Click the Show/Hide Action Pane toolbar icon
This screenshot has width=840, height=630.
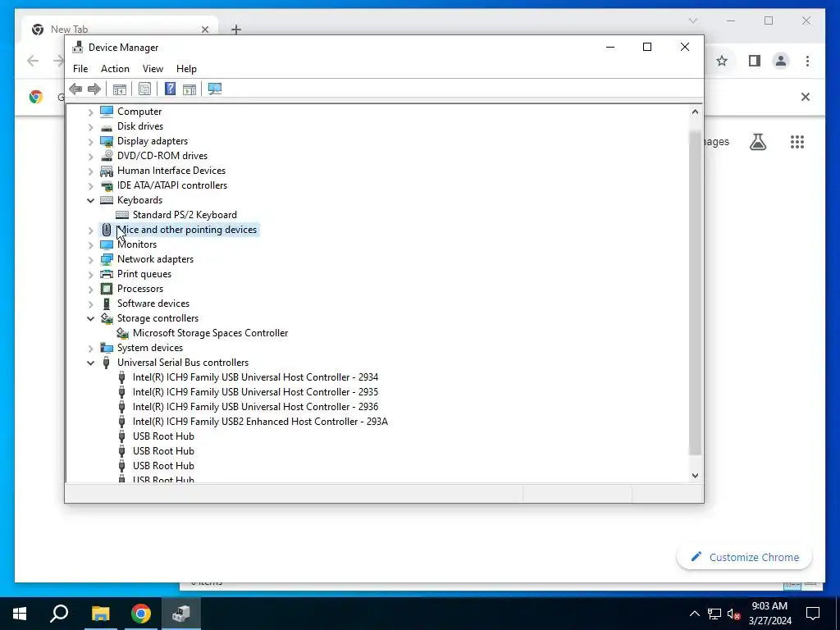189,89
